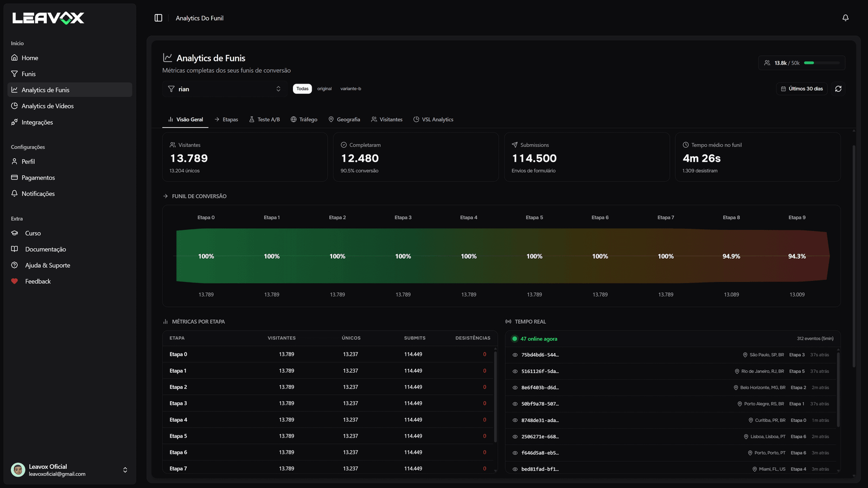The width and height of the screenshot is (868, 488).
Task: Open Pagamentos in sidebar
Action: (x=69, y=178)
